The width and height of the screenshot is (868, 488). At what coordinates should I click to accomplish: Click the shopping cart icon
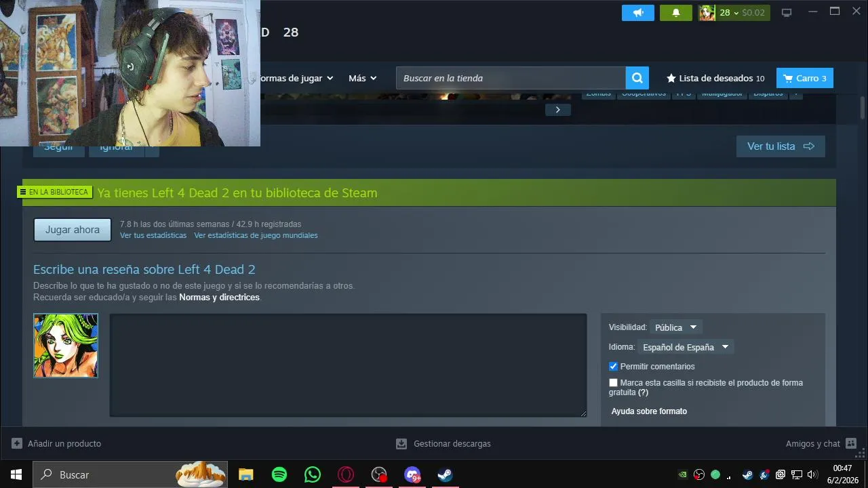click(x=788, y=78)
